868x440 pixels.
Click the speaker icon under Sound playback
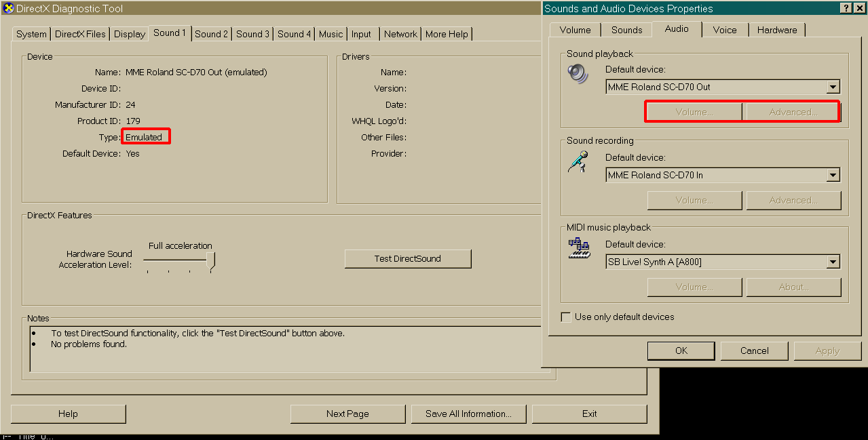pyautogui.click(x=579, y=73)
